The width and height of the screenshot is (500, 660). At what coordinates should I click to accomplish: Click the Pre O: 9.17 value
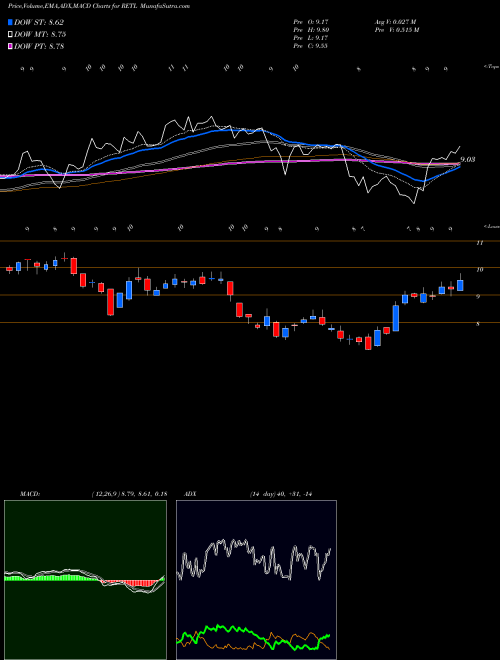(x=311, y=22)
